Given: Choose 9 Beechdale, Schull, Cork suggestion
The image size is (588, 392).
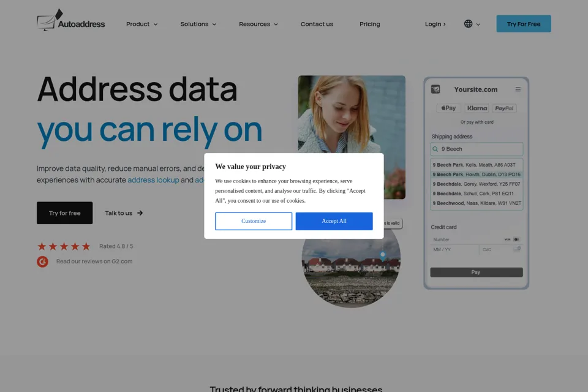Looking at the screenshot, I should 477,194.
